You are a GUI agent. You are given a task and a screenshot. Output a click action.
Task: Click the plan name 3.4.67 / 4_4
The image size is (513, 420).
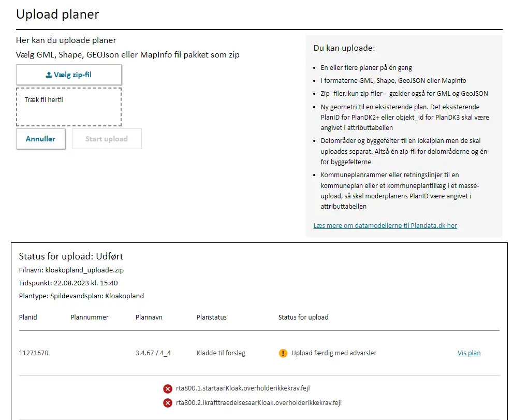[153, 353]
